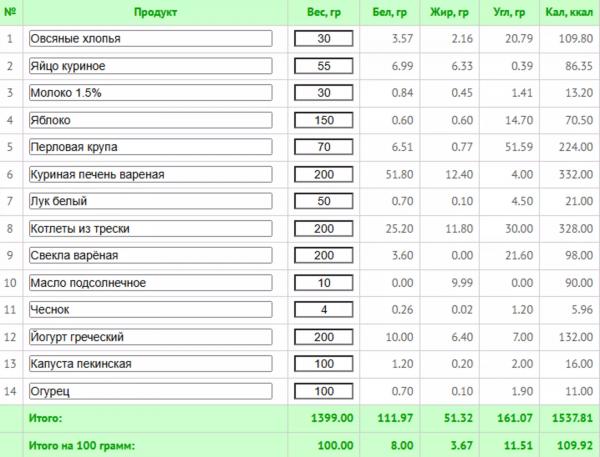Click the Чеснок weight field with 4
600x457 pixels.
click(324, 310)
